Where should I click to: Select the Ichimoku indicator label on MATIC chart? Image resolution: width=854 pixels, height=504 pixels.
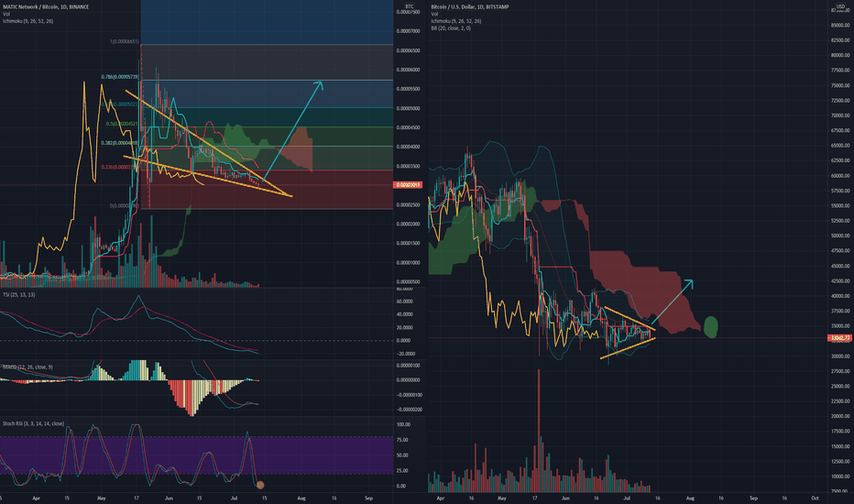[27, 21]
